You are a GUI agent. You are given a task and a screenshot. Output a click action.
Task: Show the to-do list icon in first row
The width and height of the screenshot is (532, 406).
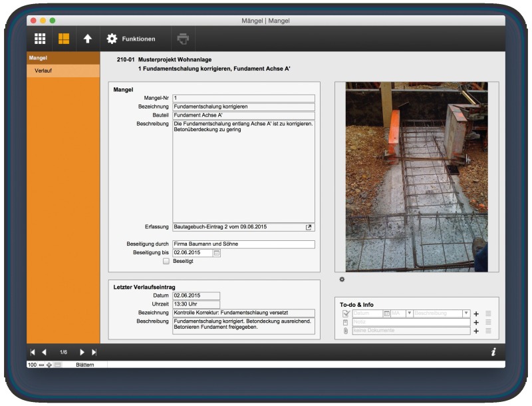[488, 313]
